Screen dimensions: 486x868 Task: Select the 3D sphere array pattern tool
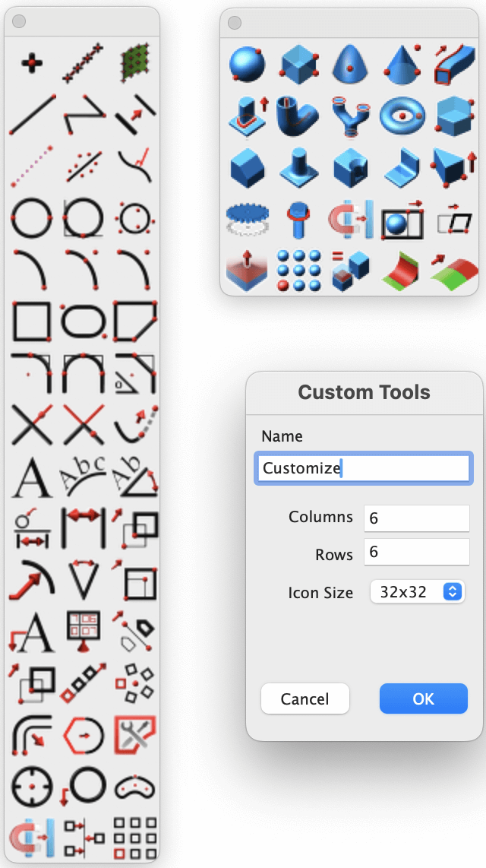(x=298, y=270)
